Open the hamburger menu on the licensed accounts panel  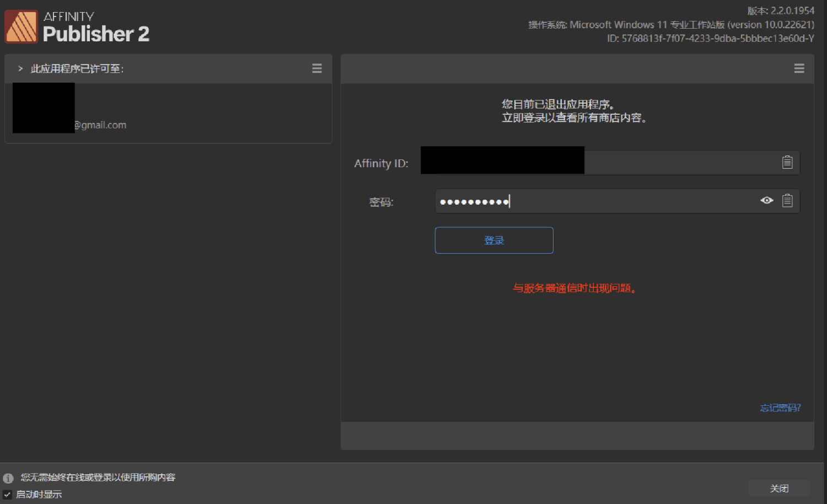[317, 68]
